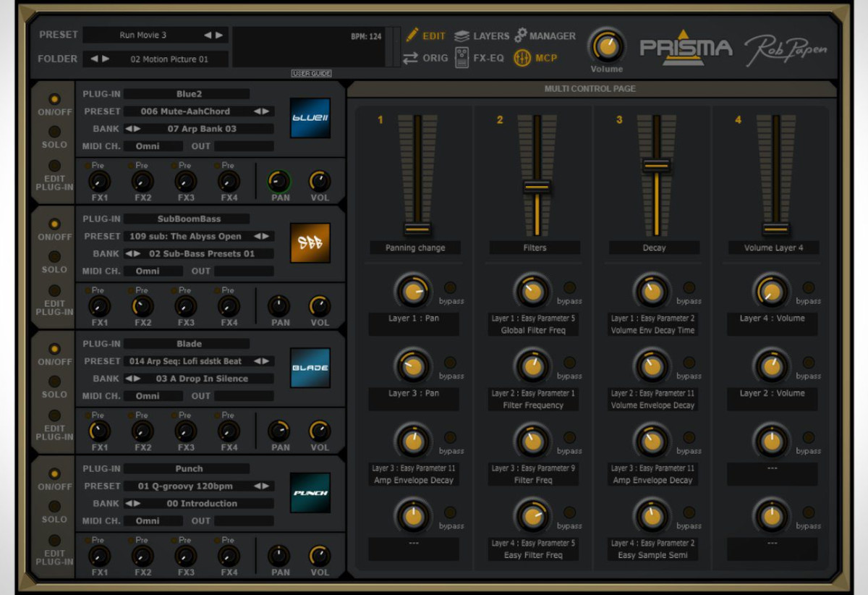The height and width of the screenshot is (595, 868).
Task: Click the Filters fader handle in column 2
Action: pos(537,187)
